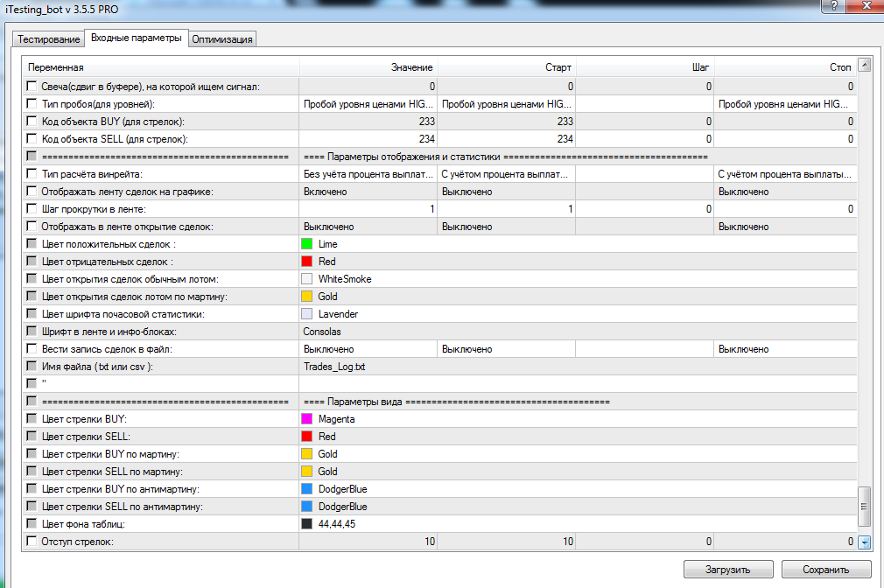Click the Сохранить button
This screenshot has height=588, width=884.
pos(825,570)
